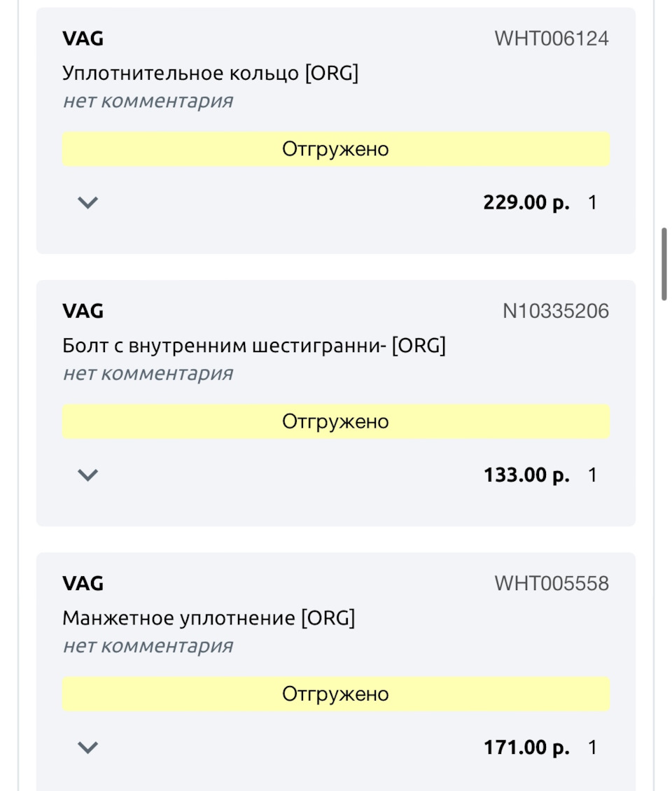The image size is (672, 791).
Task: Expand details of the Уплотнительное кольцо item
Action: point(87,203)
